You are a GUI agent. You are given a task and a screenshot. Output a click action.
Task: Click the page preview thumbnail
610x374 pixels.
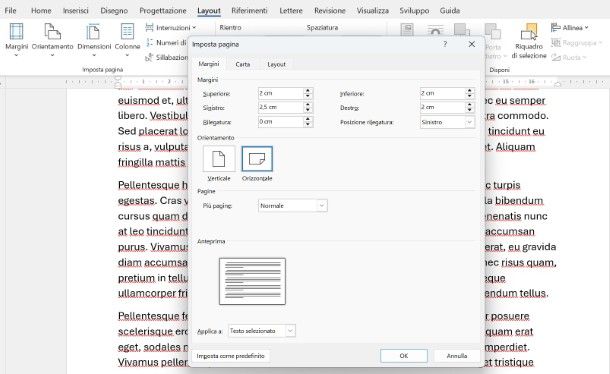click(x=252, y=281)
